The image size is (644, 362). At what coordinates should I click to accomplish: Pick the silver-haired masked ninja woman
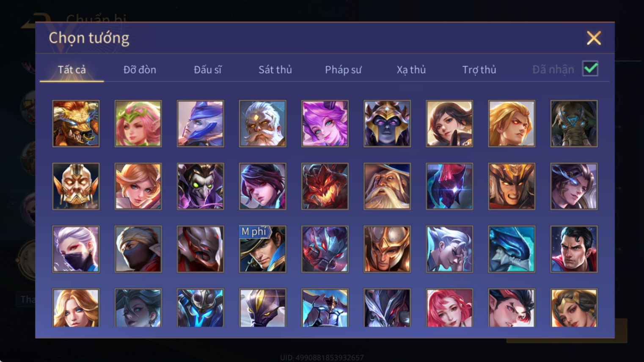tap(76, 249)
